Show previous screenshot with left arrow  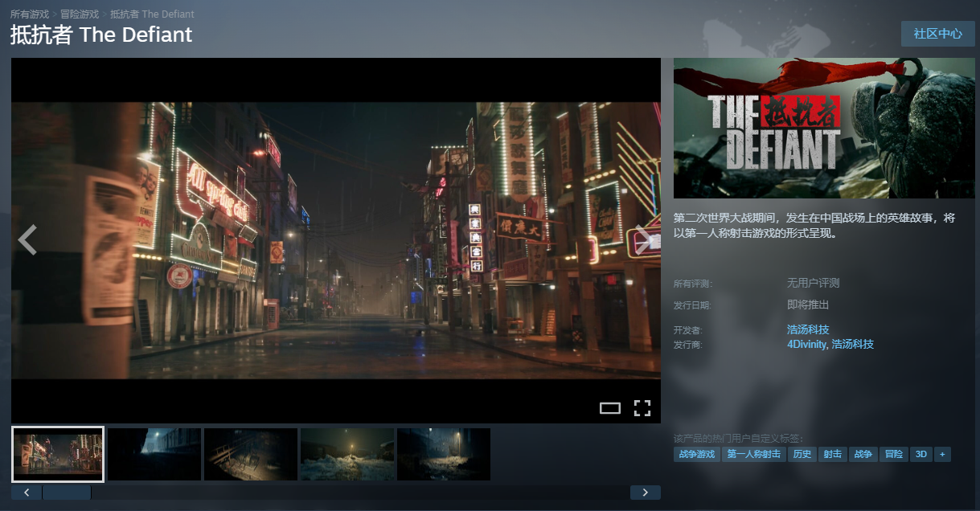28,239
